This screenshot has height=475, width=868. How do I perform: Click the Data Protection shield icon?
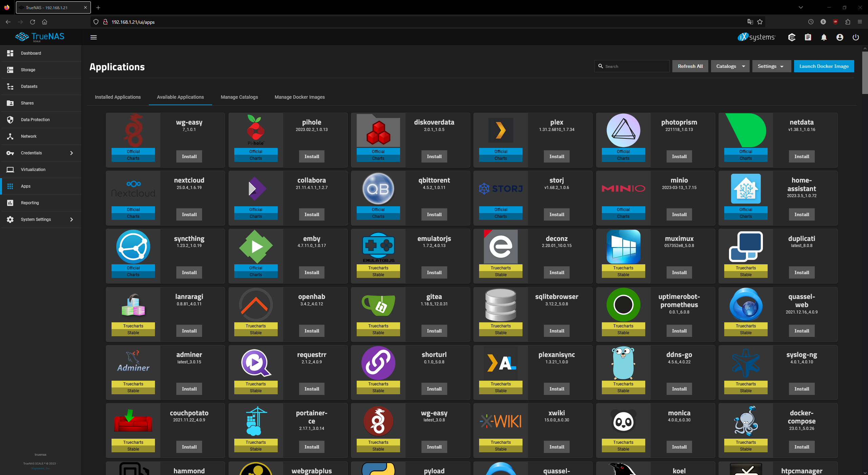tap(10, 120)
